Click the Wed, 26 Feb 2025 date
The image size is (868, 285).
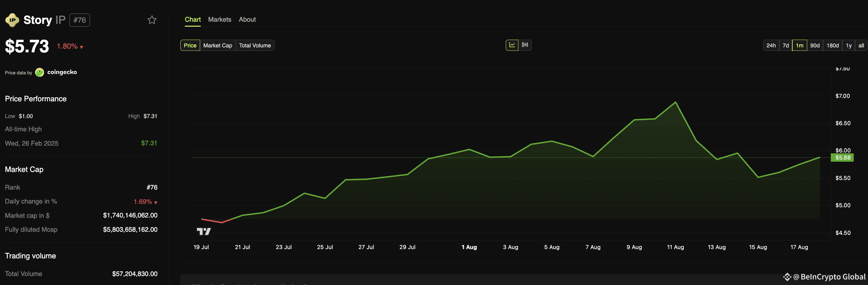click(32, 143)
